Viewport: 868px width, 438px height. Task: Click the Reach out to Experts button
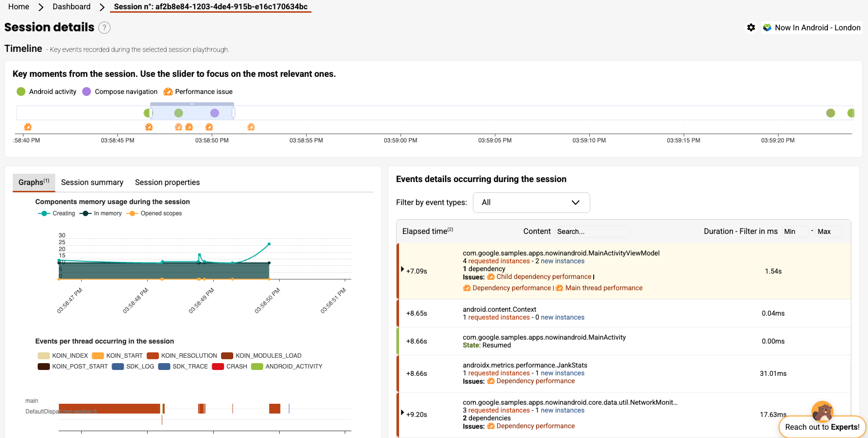coord(822,427)
